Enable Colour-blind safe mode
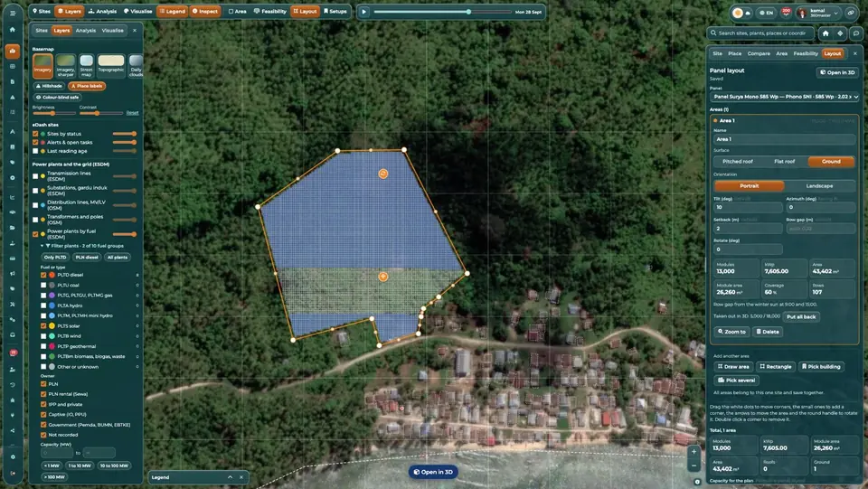Screen dimensions: 868x489 58,98
